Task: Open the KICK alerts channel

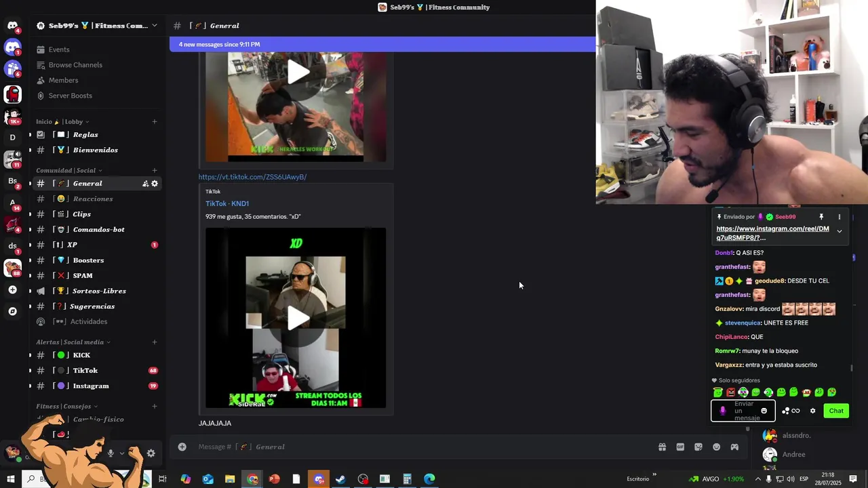Action: [x=97, y=355]
